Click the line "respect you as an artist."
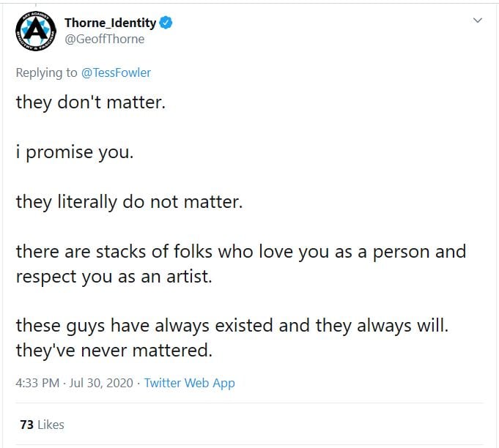The image size is (499, 448). tap(114, 276)
